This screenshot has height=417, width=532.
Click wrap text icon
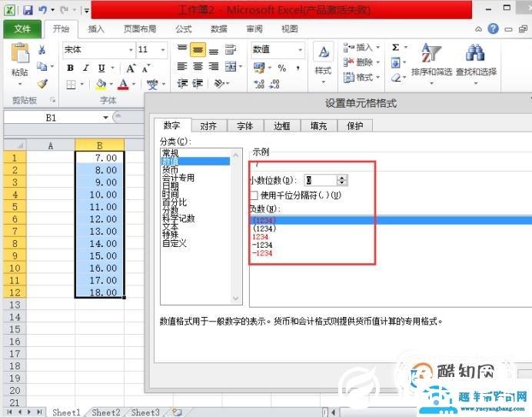point(231,49)
